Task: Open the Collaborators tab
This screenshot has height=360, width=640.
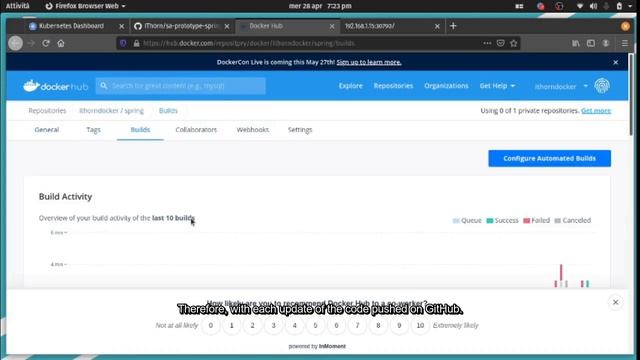Action: tap(196, 129)
